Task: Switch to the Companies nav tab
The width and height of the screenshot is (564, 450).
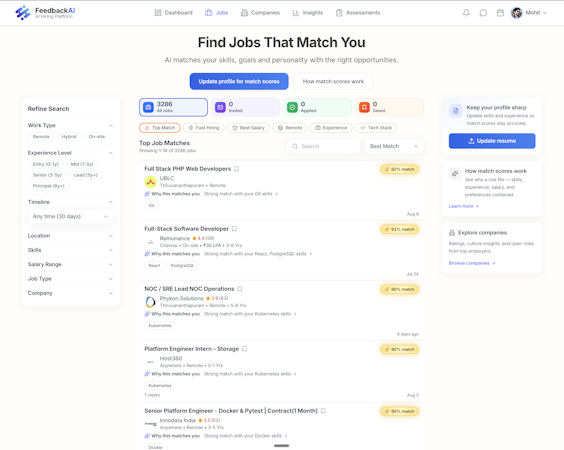Action: pyautogui.click(x=260, y=13)
